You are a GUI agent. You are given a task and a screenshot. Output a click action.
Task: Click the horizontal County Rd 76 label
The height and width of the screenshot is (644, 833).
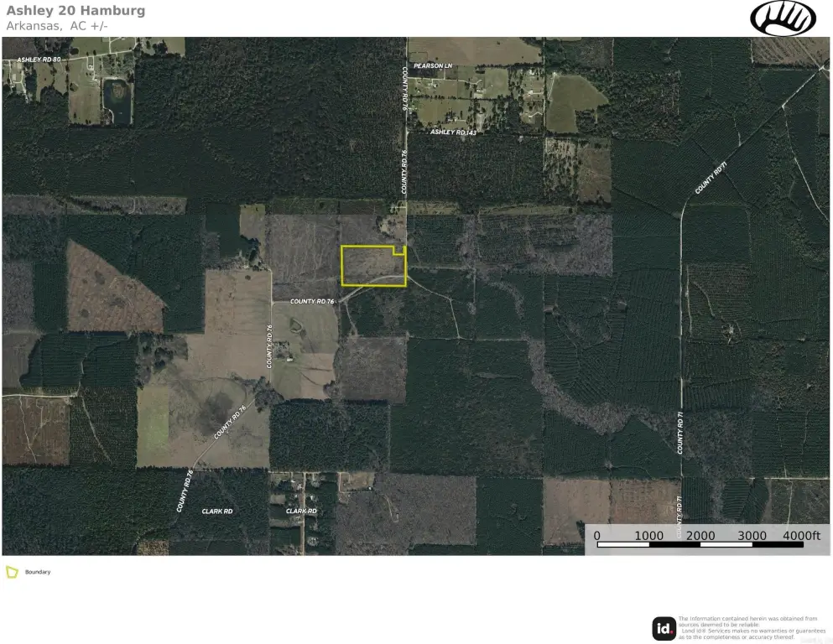312,301
